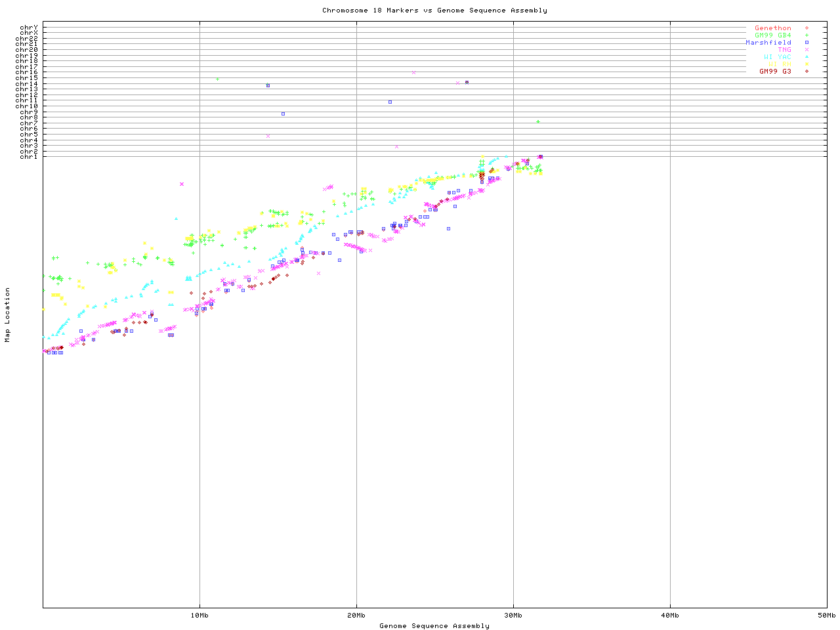Click the Map Location y-axis title

(8, 315)
